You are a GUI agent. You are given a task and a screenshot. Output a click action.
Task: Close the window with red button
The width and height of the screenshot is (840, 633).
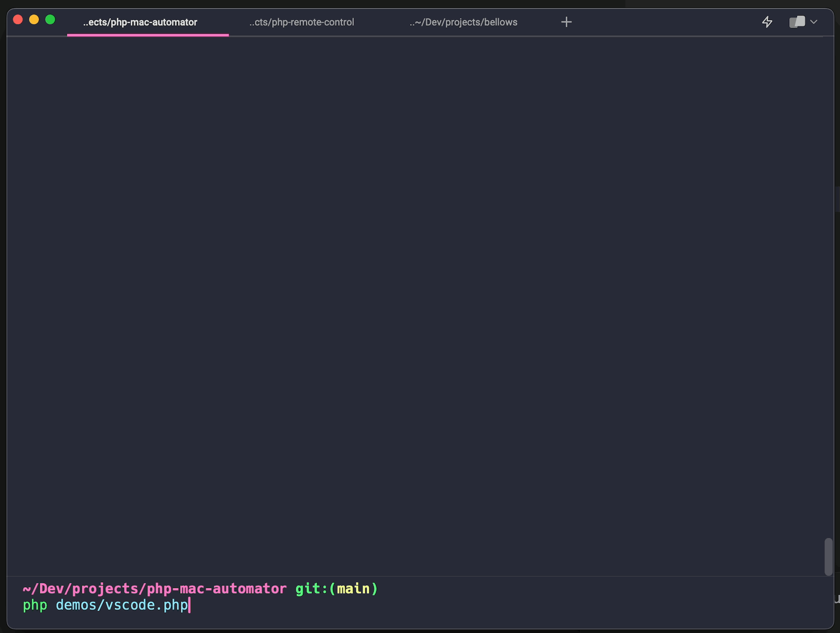coord(18,19)
